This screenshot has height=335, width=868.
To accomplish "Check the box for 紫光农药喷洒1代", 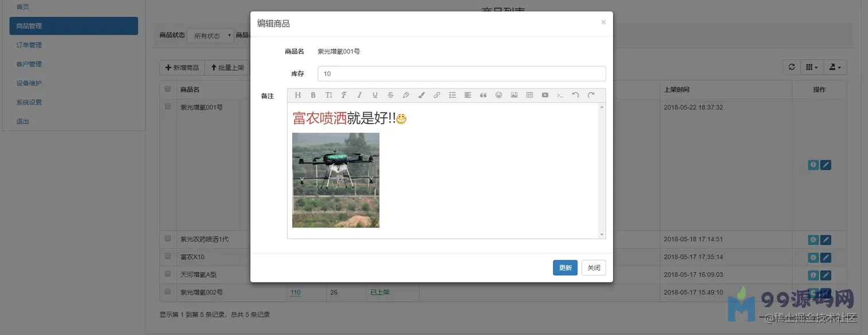I will click(x=168, y=238).
